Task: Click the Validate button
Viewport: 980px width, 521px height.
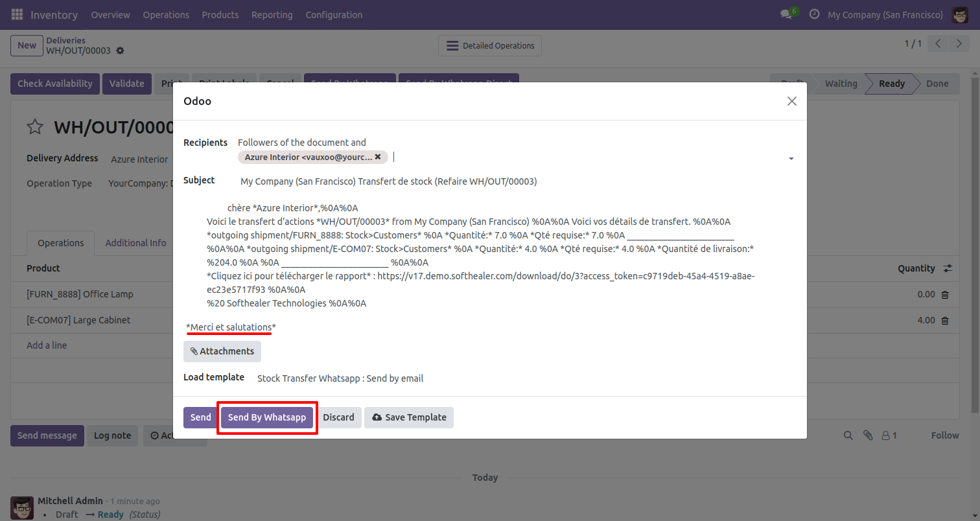Action: coord(127,84)
